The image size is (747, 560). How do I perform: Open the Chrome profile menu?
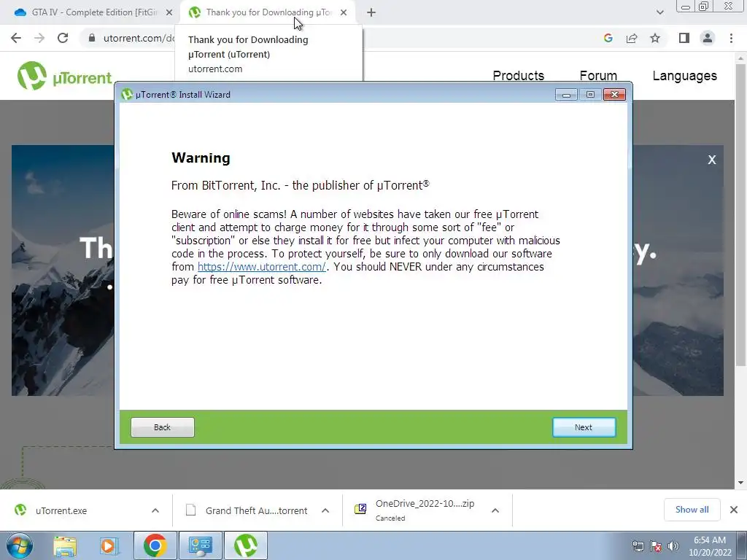point(708,38)
